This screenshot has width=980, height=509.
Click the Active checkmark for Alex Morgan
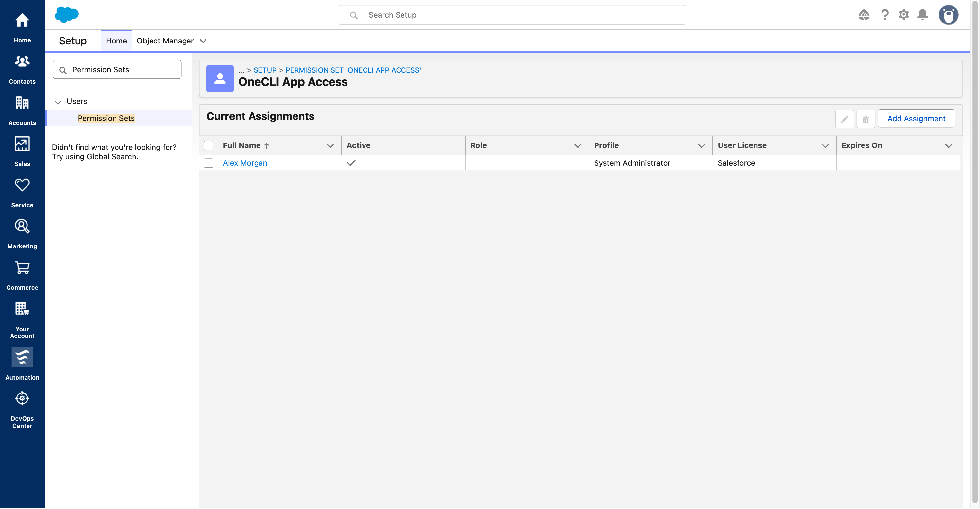pyautogui.click(x=351, y=163)
